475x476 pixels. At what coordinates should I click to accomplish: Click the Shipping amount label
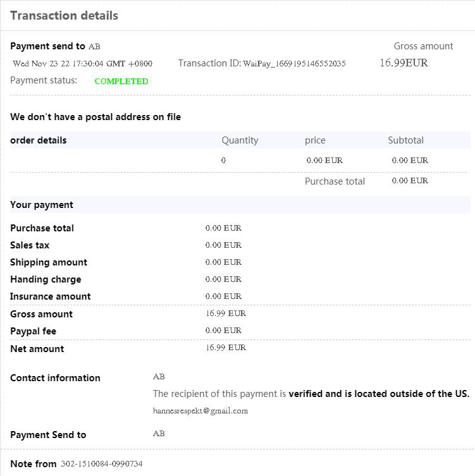coord(49,262)
